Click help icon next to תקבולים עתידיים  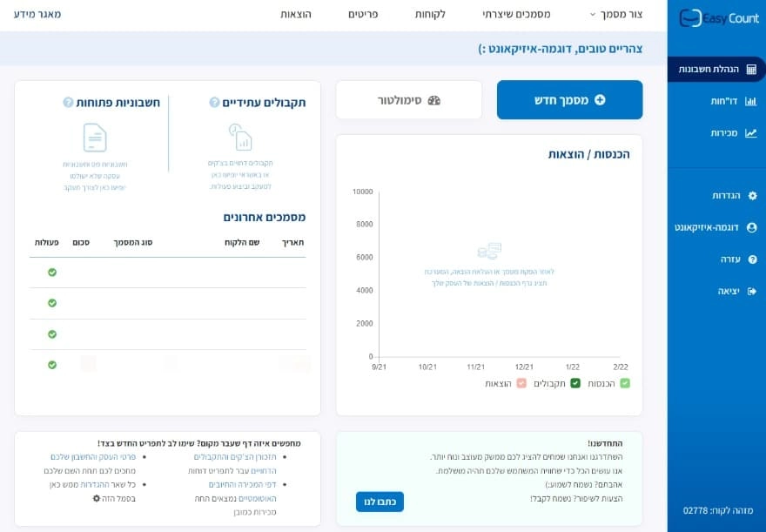[215, 101]
